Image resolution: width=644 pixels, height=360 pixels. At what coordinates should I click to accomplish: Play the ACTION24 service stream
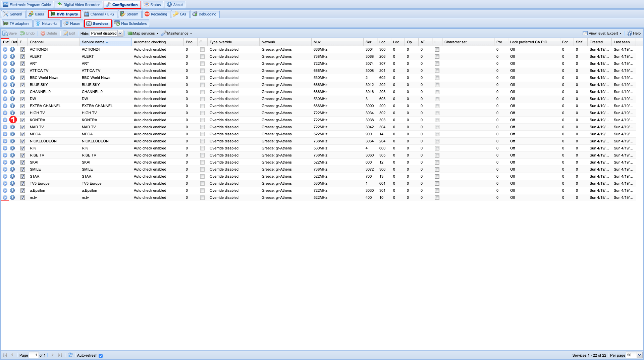tap(5, 49)
